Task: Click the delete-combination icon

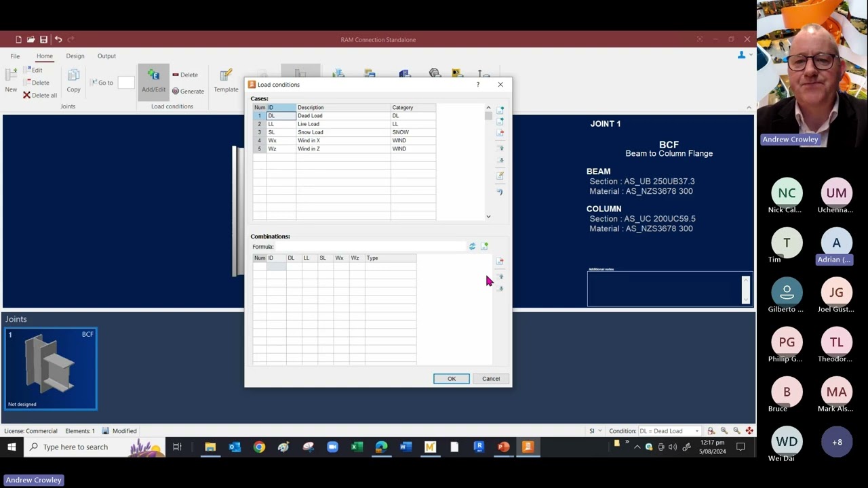Action: pyautogui.click(x=500, y=262)
